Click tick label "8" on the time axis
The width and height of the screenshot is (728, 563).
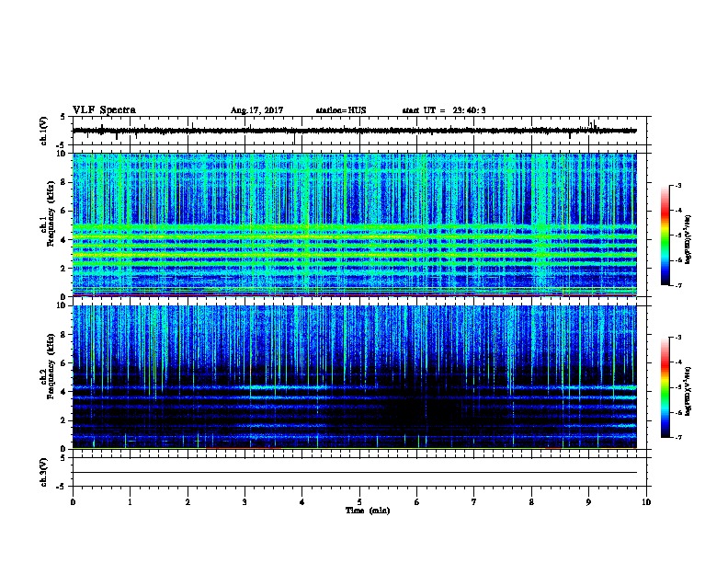click(x=531, y=502)
